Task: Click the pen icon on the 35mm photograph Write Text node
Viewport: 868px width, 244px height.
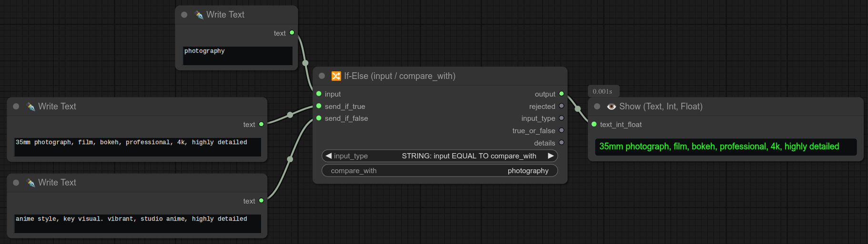Action: coord(31,107)
